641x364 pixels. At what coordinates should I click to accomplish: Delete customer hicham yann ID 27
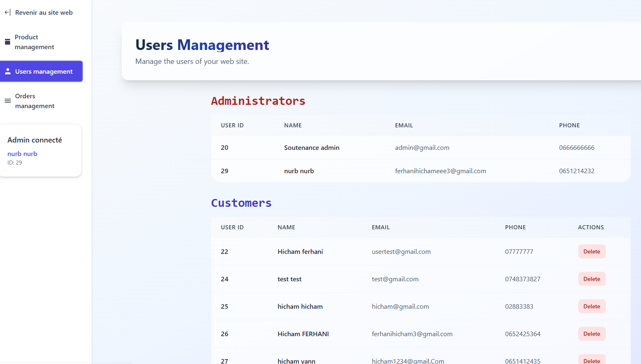pyautogui.click(x=591, y=360)
